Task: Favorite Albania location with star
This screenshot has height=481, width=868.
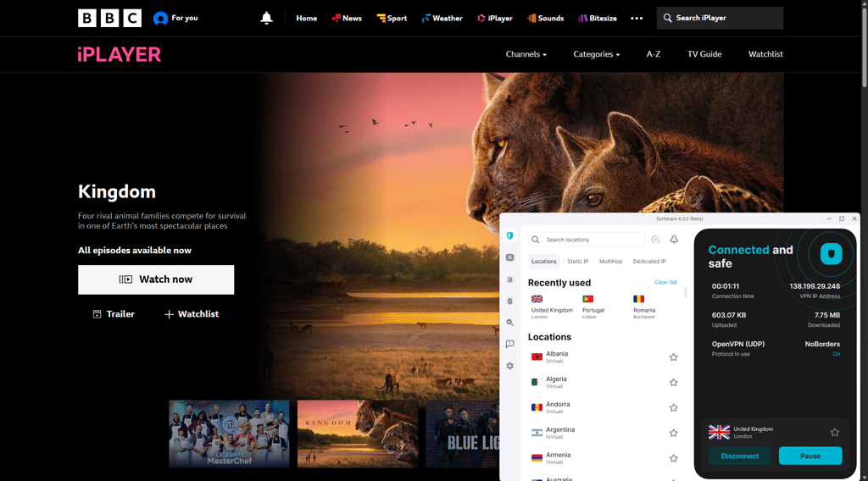Action: 673,357
